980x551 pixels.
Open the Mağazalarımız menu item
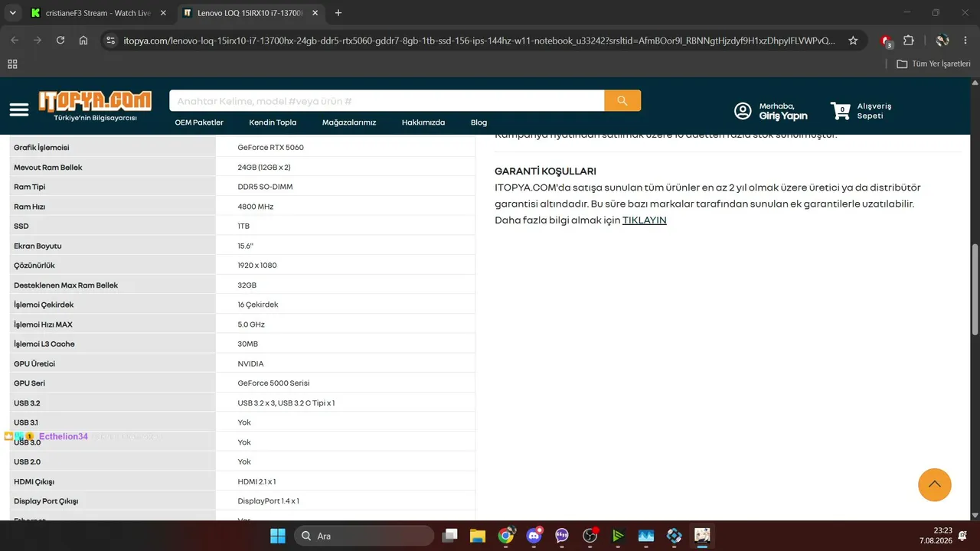tap(349, 122)
